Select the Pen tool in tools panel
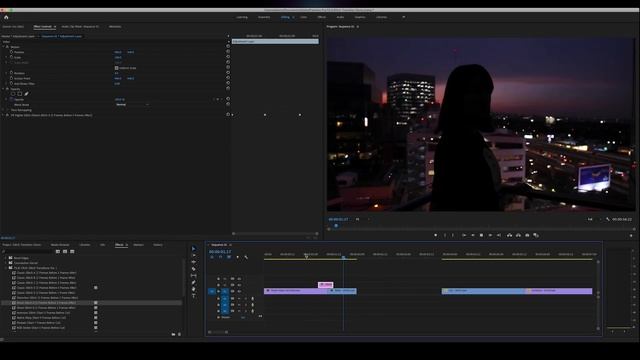Screen dimensions: 640x360 point(193,282)
